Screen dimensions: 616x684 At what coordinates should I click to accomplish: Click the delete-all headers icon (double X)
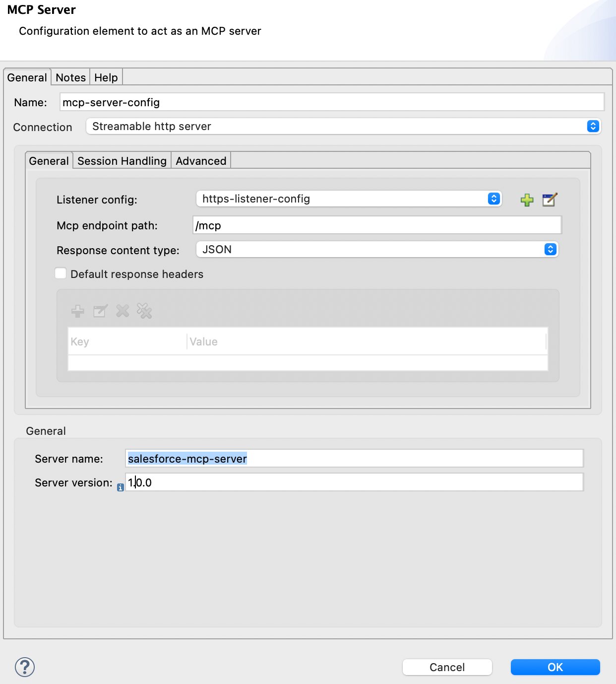144,311
